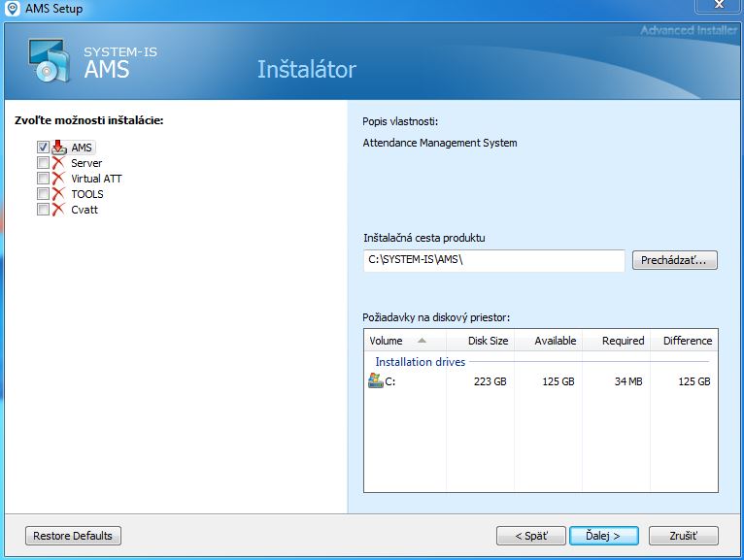Viewport: 744px width, 560px height.
Task: Sort by the Difference column header
Action: [684, 341]
